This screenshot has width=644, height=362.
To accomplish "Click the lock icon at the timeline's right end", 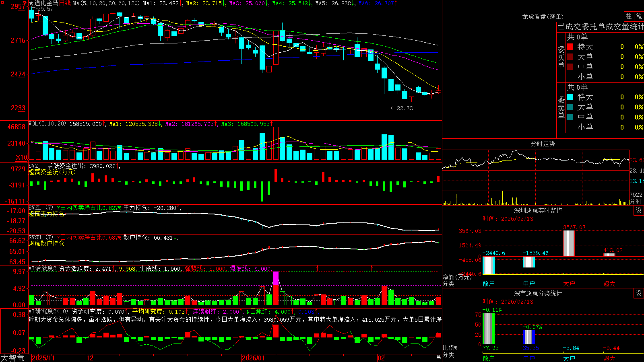I will (x=439, y=357).
